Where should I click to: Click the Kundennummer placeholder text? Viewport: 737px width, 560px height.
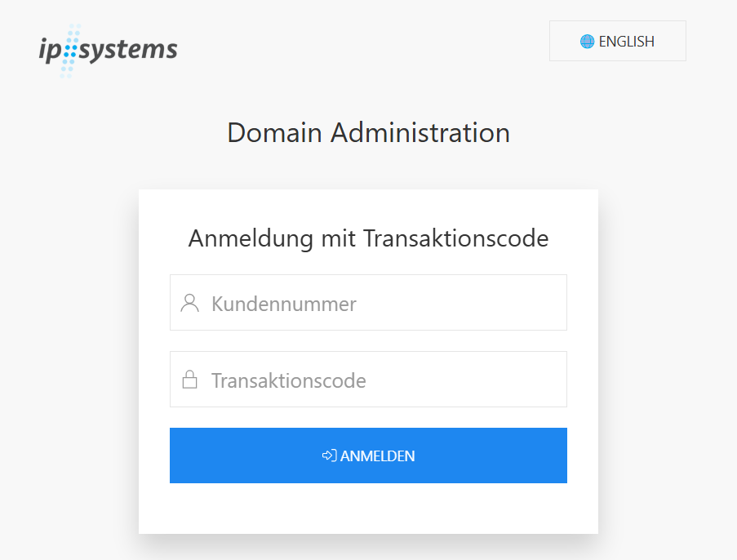click(283, 304)
